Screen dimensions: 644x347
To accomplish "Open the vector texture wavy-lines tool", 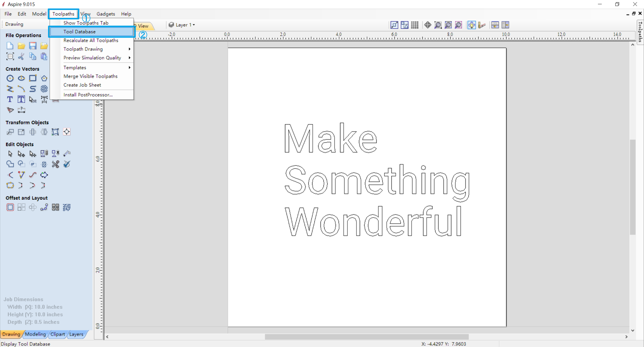I will [44, 89].
